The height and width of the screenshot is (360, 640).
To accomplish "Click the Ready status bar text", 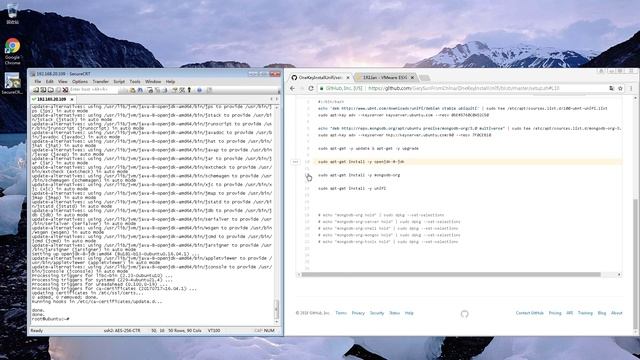I will pyautogui.click(x=37, y=330).
